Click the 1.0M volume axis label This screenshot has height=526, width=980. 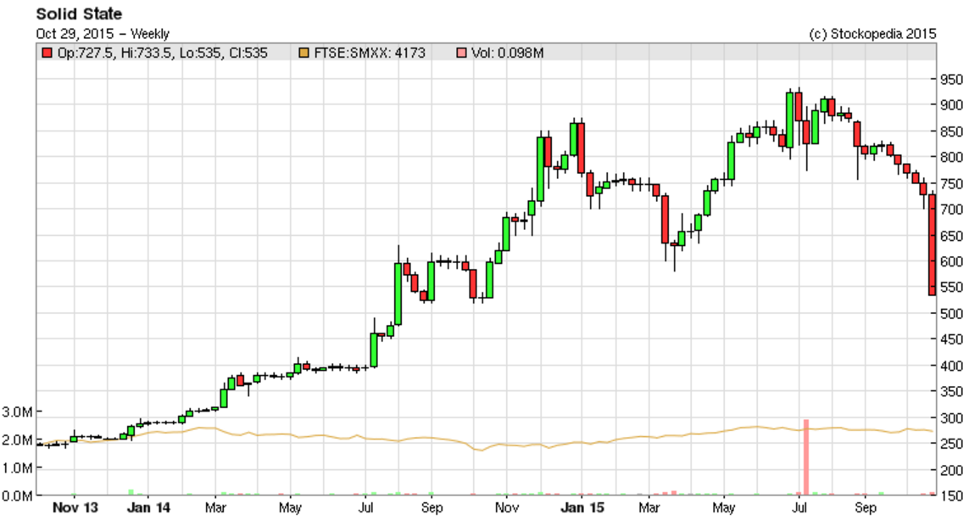pyautogui.click(x=17, y=467)
